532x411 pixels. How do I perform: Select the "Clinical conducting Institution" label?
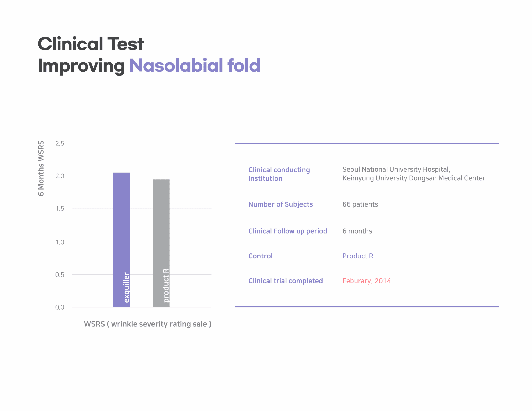click(x=279, y=174)
